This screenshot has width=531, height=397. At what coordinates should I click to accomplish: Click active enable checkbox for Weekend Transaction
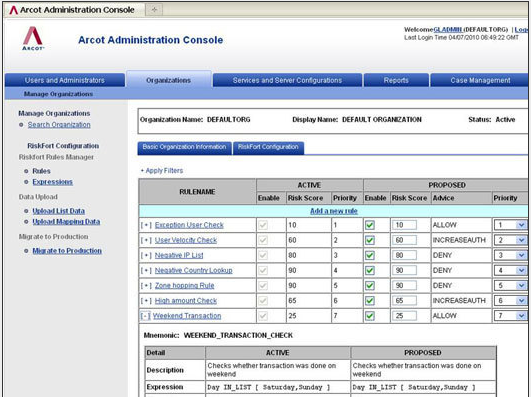coord(263,316)
